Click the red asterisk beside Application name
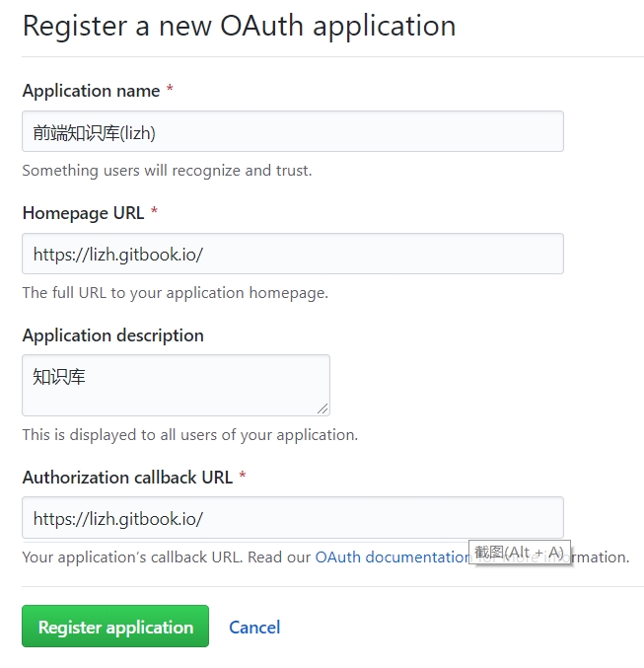Image resolution: width=644 pixels, height=668 pixels. 170,91
